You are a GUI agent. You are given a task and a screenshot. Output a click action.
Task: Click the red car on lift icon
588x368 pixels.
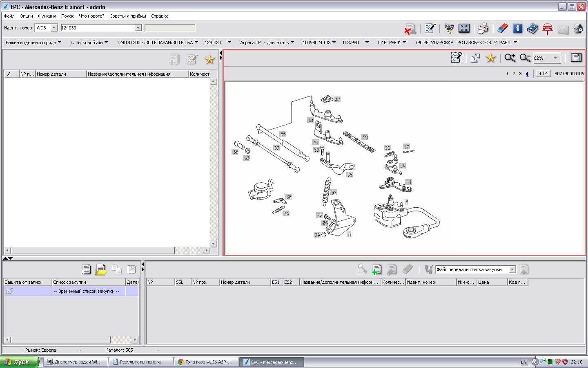548,28
